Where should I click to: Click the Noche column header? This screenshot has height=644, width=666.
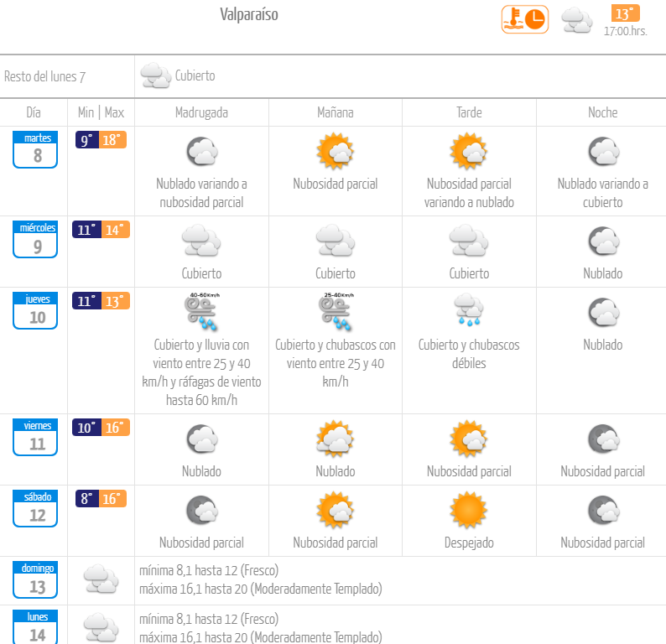[603, 112]
